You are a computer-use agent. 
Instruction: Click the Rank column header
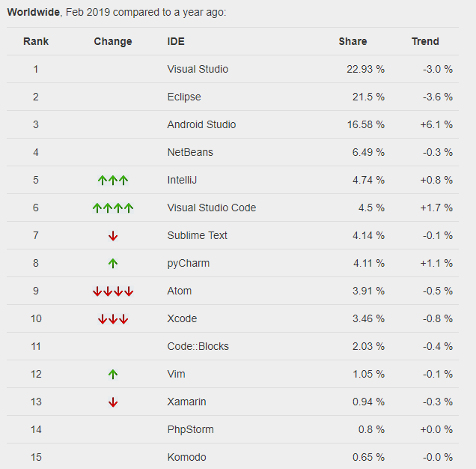click(36, 41)
